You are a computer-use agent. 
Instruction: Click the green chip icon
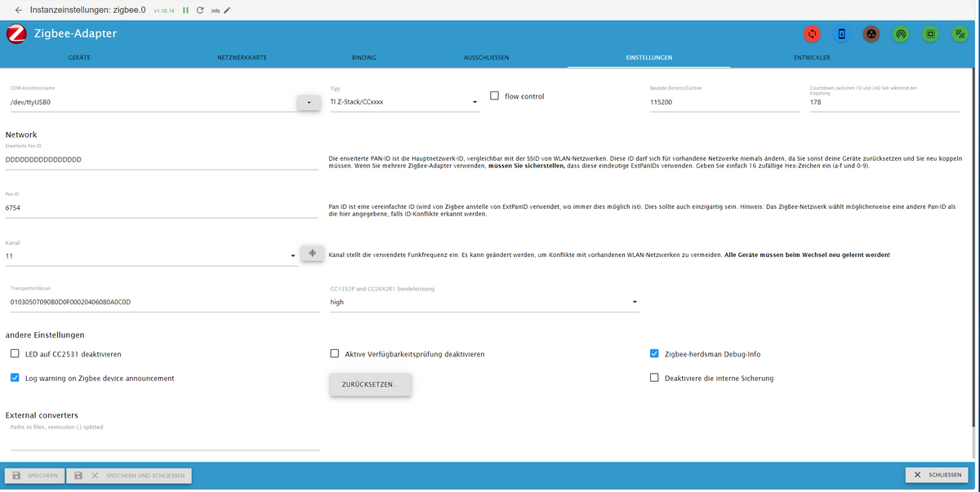click(929, 34)
